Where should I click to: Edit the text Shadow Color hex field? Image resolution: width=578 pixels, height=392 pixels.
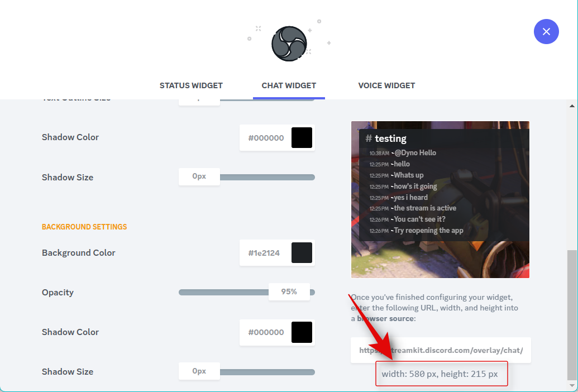266,138
